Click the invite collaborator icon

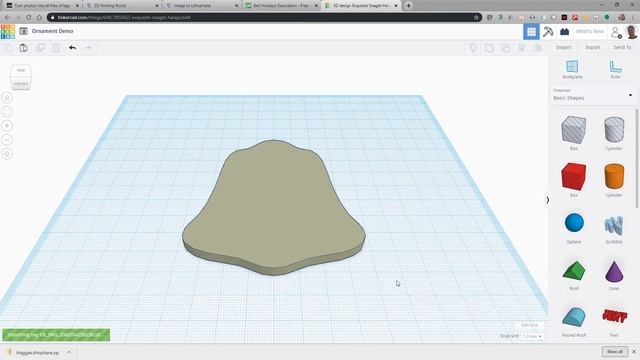pos(616,32)
